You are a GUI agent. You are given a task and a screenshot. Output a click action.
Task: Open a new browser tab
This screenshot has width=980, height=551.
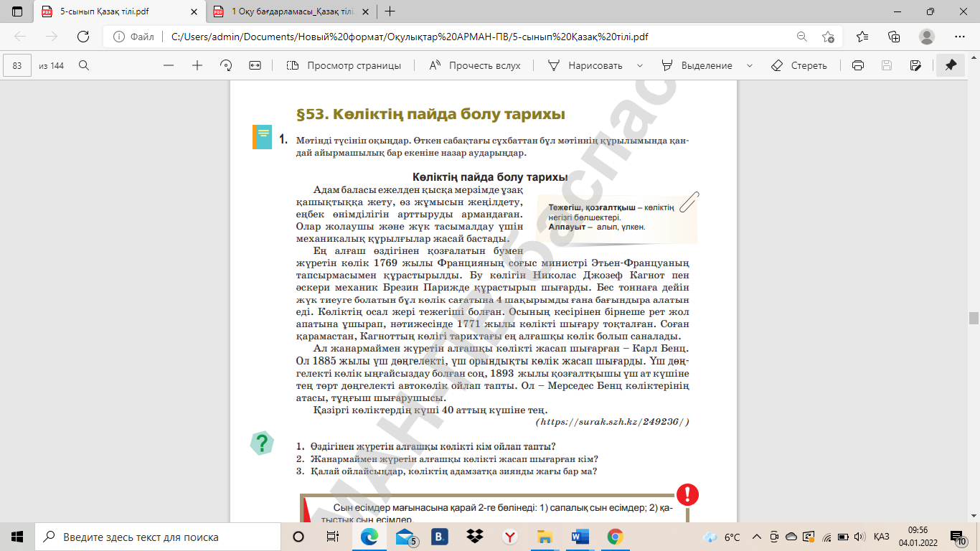(x=390, y=11)
